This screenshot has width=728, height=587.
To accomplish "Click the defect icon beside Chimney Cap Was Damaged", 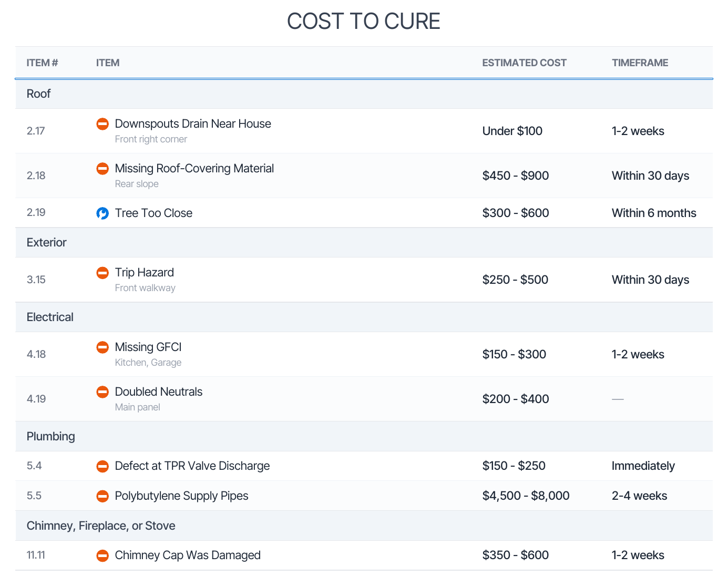I will (102, 555).
